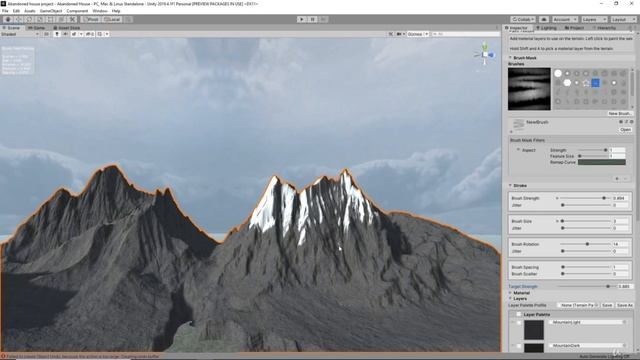Toggle Pivot/Center handle position button

[91, 19]
